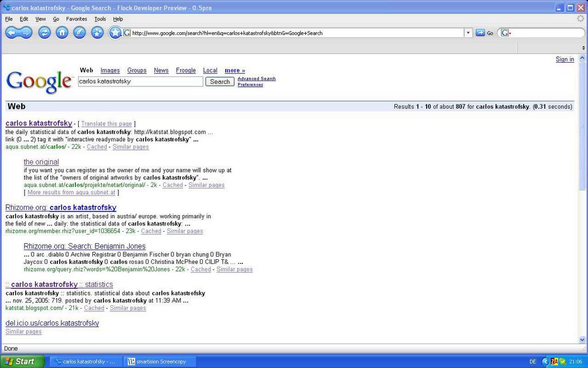
Task: Click in the Google search query field
Action: [141, 82]
